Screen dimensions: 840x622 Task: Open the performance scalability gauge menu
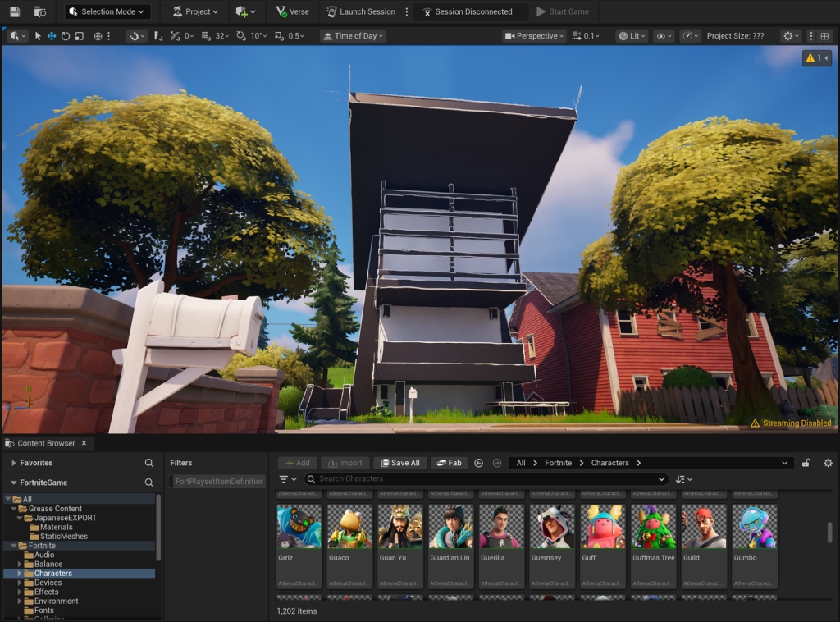(690, 36)
